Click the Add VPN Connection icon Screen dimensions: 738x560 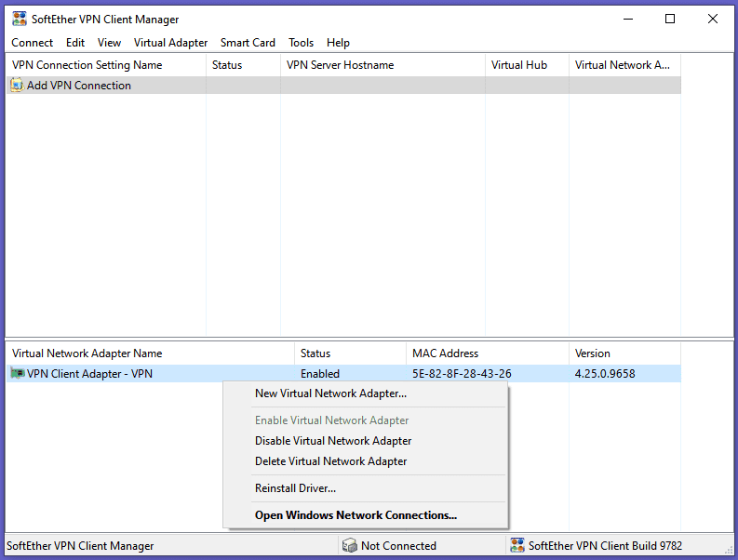tap(17, 86)
